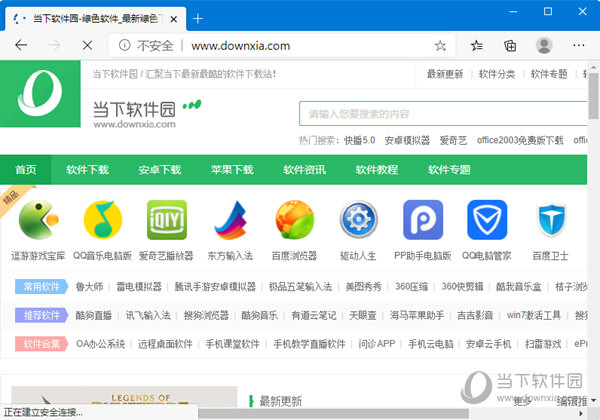The height and width of the screenshot is (420, 600).
Task: Stop loading the page
Action: pos(87,46)
